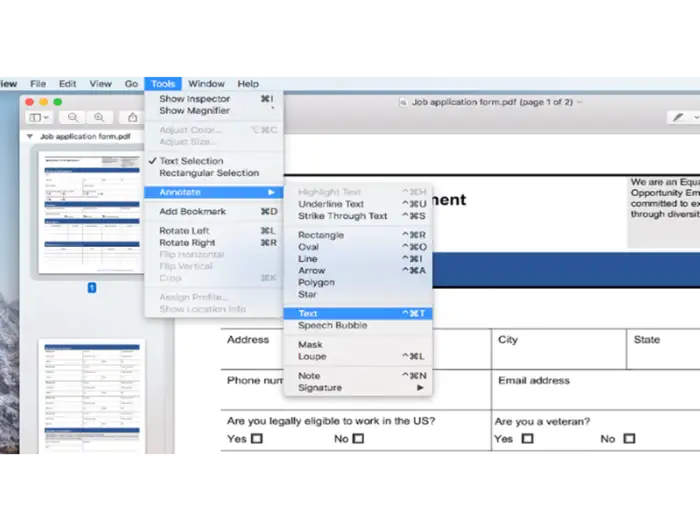Open dropdown arrow next to markup pen
This screenshot has height=525, width=700.
tap(695, 118)
